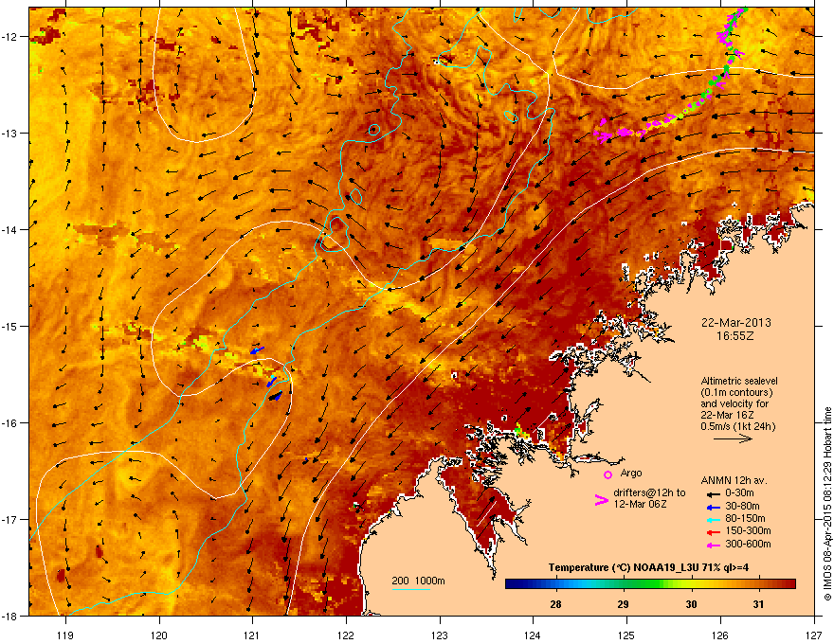Select the blue 30-80m arrow legend symbol

pyautogui.click(x=714, y=507)
